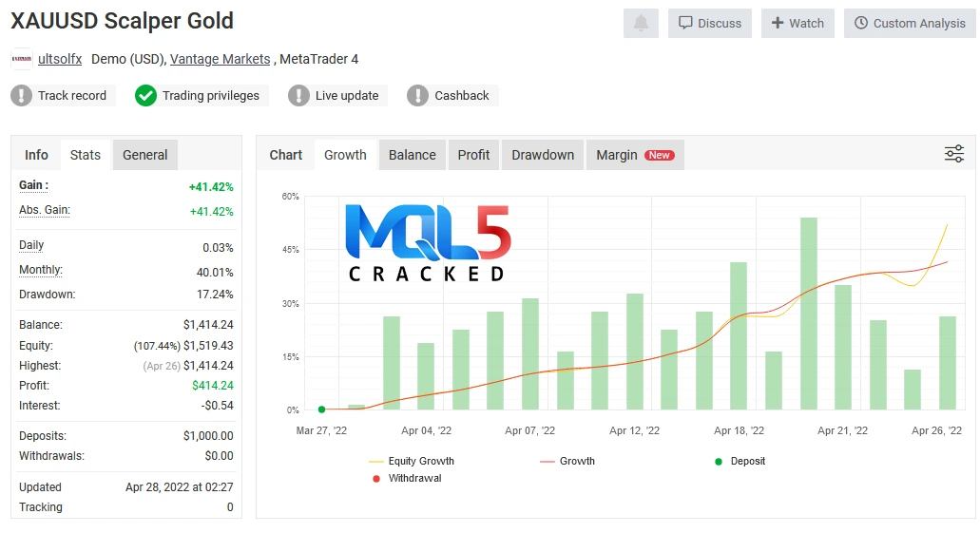
Task: Click the Withdrawals $0.00 value
Action: click(x=219, y=456)
